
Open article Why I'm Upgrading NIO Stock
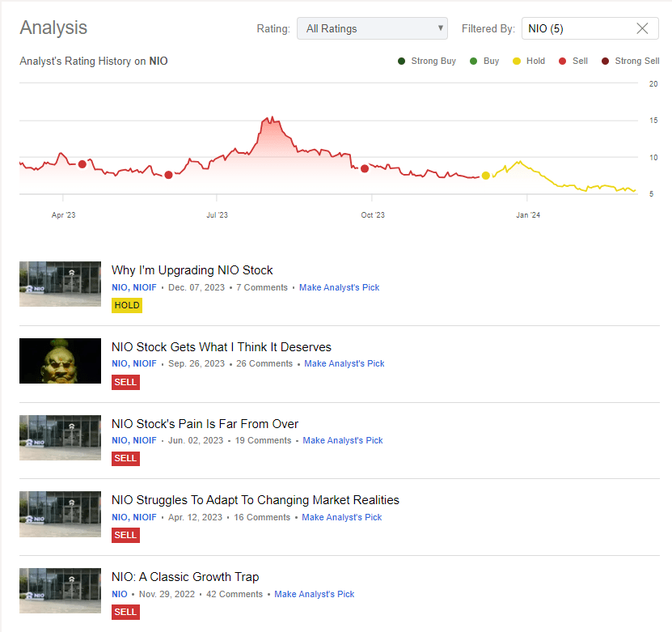(x=192, y=270)
